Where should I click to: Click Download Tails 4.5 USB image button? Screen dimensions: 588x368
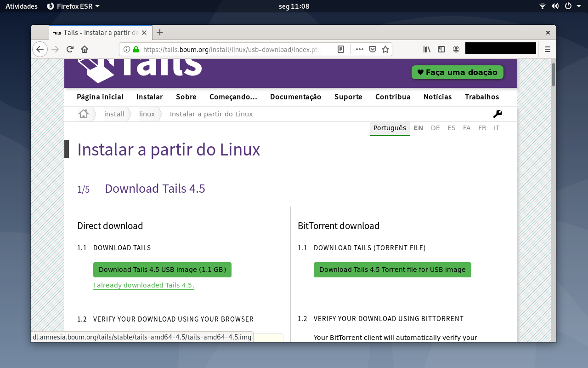tap(162, 270)
